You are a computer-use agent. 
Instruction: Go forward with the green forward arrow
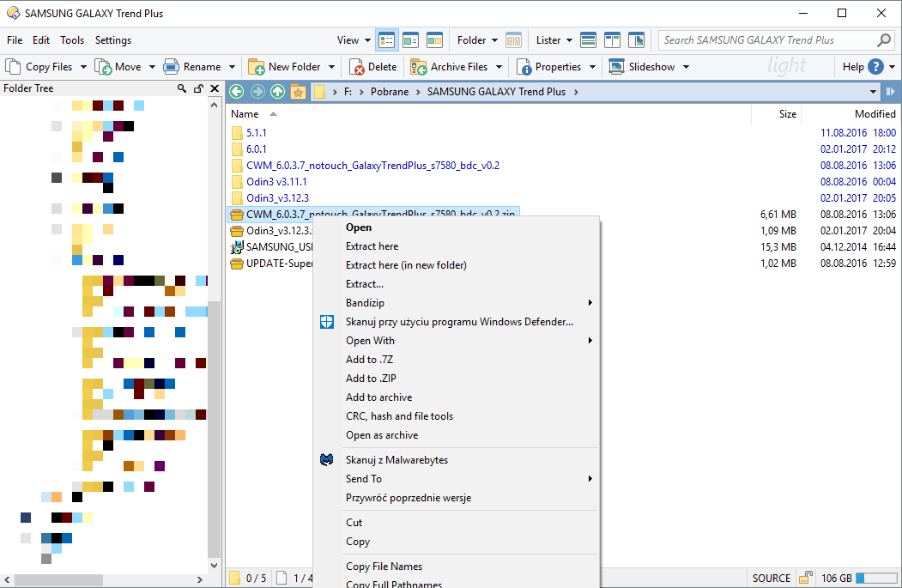pos(257,92)
